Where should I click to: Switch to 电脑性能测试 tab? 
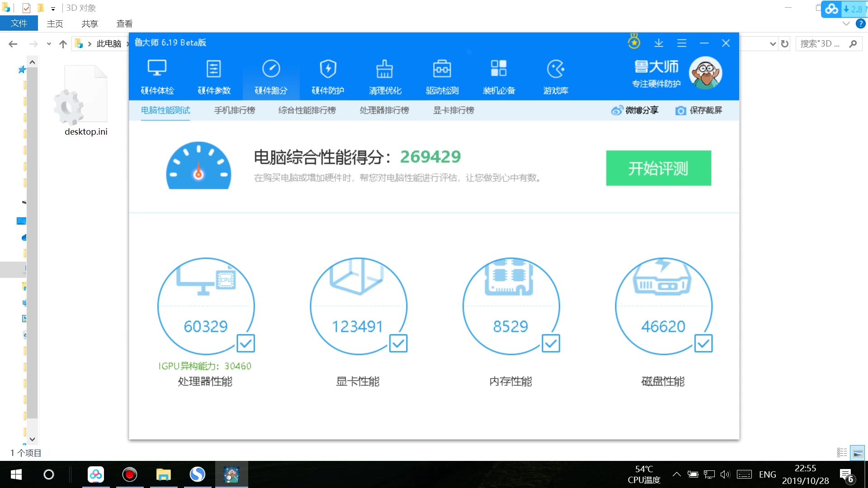165,110
